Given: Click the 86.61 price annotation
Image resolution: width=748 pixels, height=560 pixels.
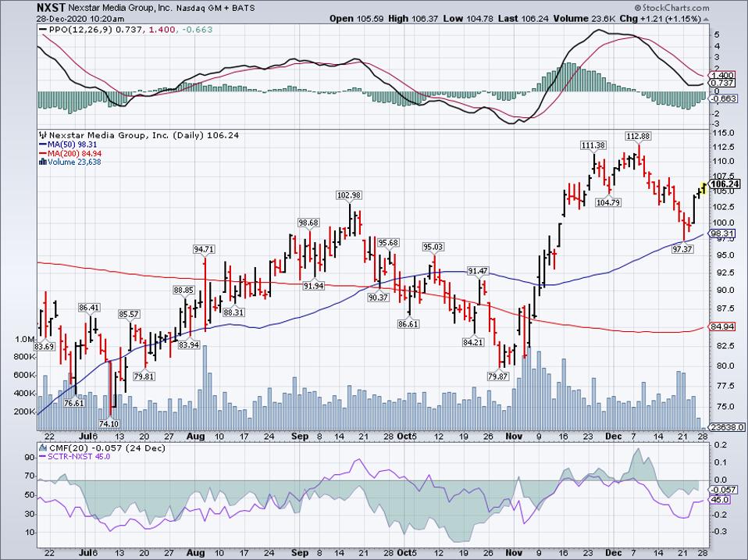Looking at the screenshot, I should [408, 324].
